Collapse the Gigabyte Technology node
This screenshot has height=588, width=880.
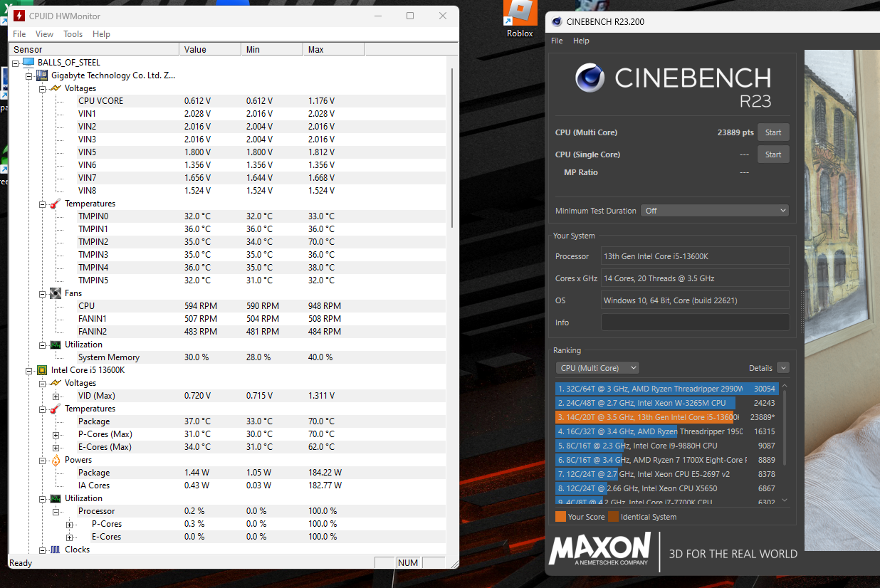click(29, 75)
